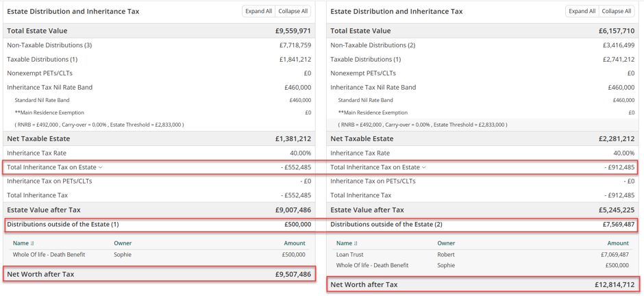The image size is (644, 296).
Task: Click Net Worth after Tax £12,814,712 row
Action: [482, 284]
